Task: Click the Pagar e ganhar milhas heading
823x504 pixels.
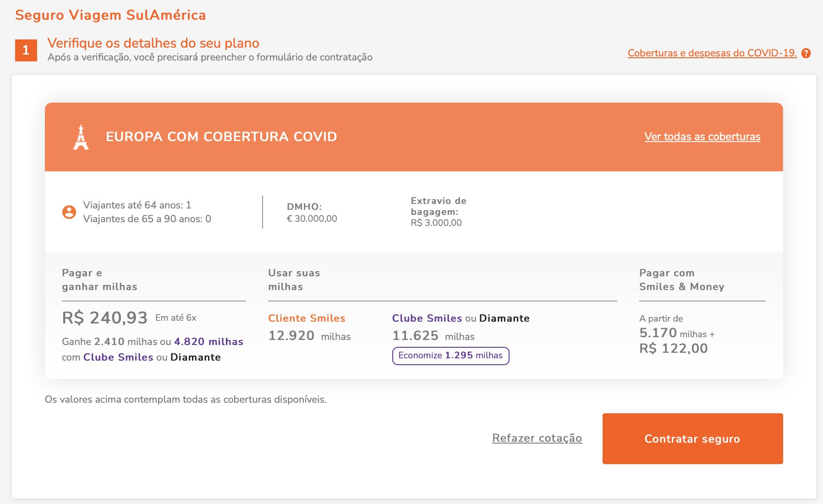Action: click(99, 279)
